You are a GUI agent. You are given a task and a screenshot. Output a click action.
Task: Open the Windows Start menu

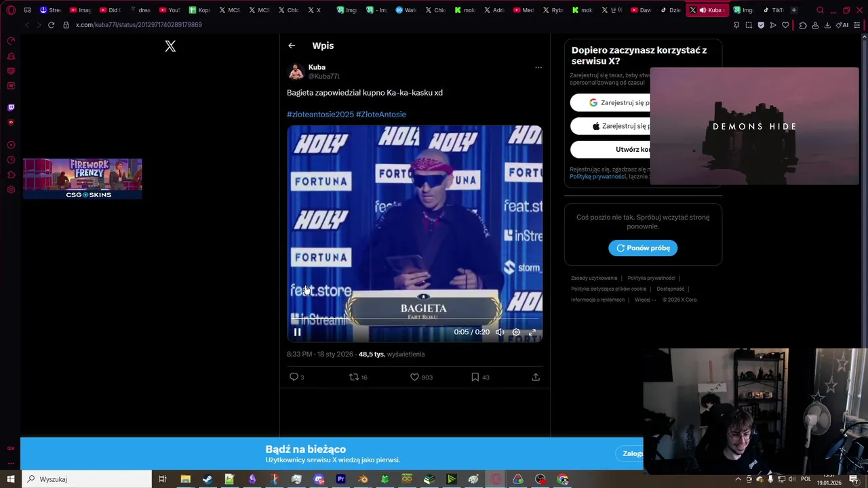11,479
